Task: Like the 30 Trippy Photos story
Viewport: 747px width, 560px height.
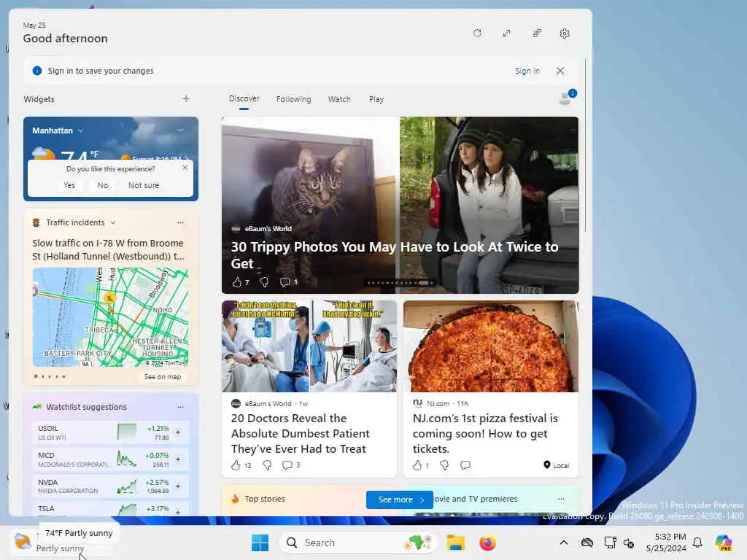Action: pos(237,282)
